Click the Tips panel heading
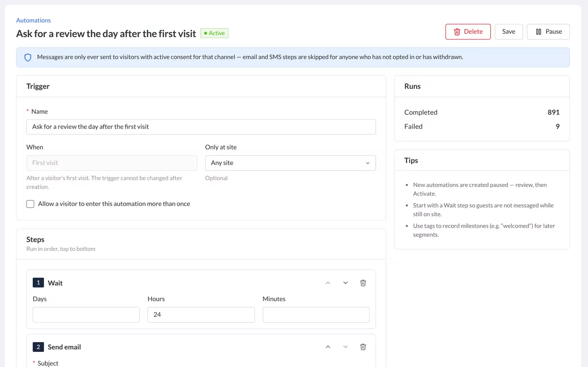 (x=411, y=161)
